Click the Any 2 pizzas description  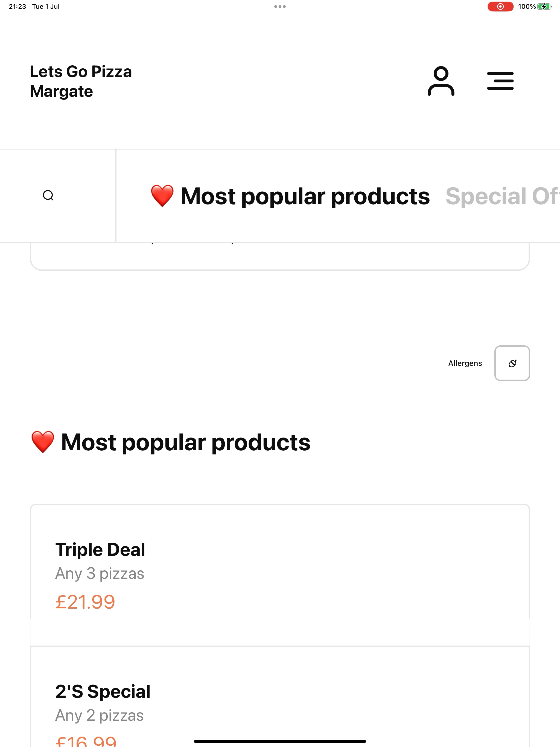click(x=99, y=715)
